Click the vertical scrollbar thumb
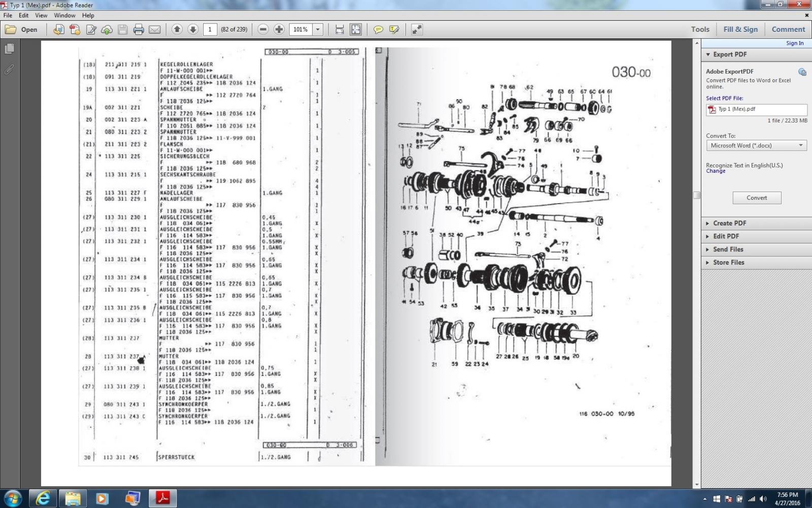 (697, 195)
